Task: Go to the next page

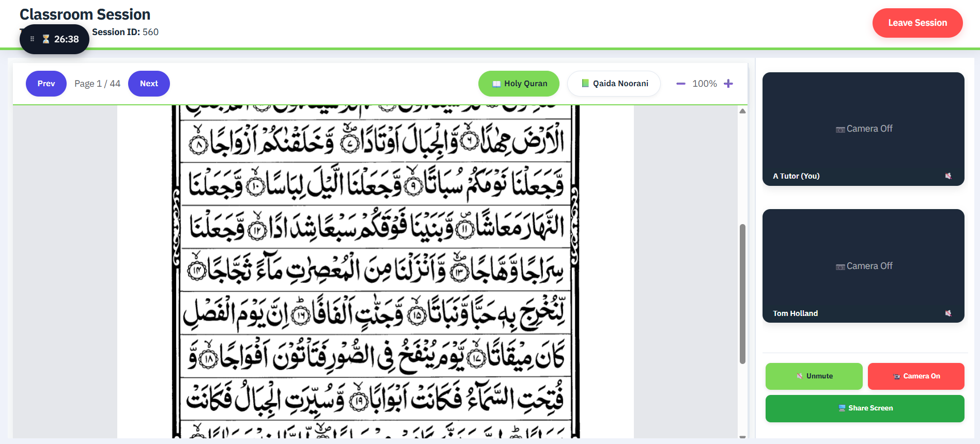Action: 149,84
